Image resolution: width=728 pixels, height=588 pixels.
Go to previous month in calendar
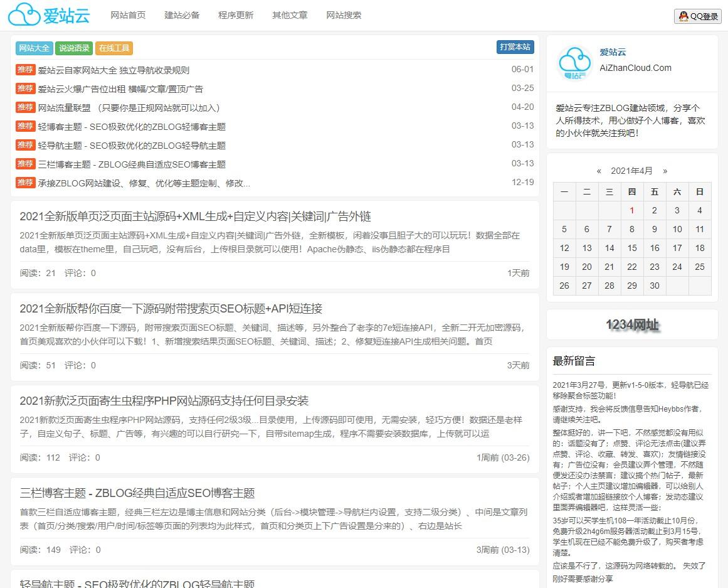[599, 171]
